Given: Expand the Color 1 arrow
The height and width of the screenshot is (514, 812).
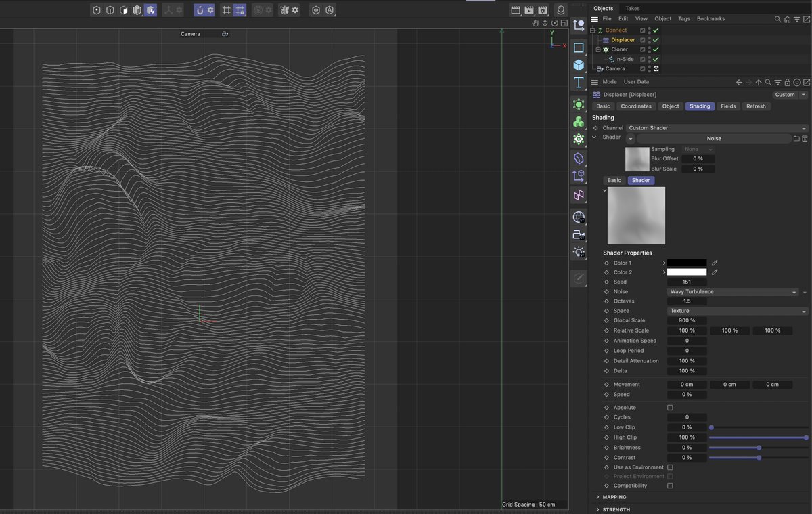Looking at the screenshot, I should 664,263.
